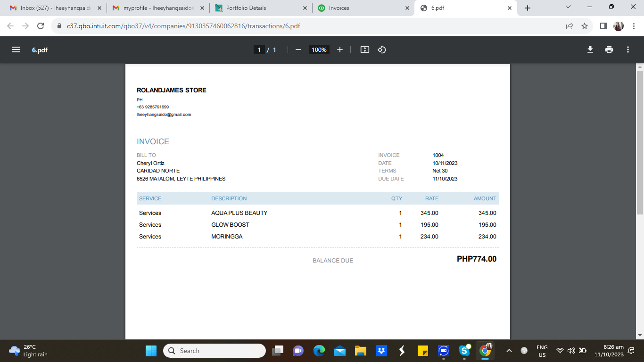Switch to the Inbox (527) Gmail tab
This screenshot has width=644, height=362.
tap(56, 8)
